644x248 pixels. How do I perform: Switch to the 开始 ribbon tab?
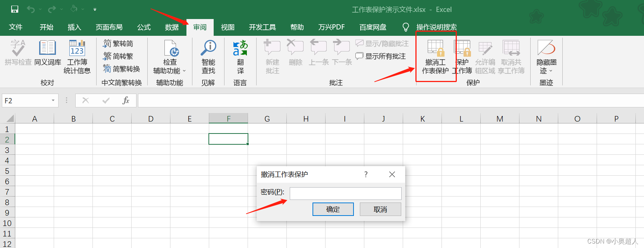pos(47,27)
